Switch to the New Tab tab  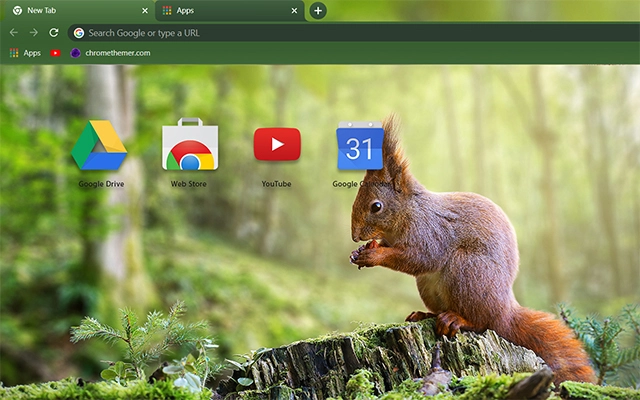click(78, 11)
